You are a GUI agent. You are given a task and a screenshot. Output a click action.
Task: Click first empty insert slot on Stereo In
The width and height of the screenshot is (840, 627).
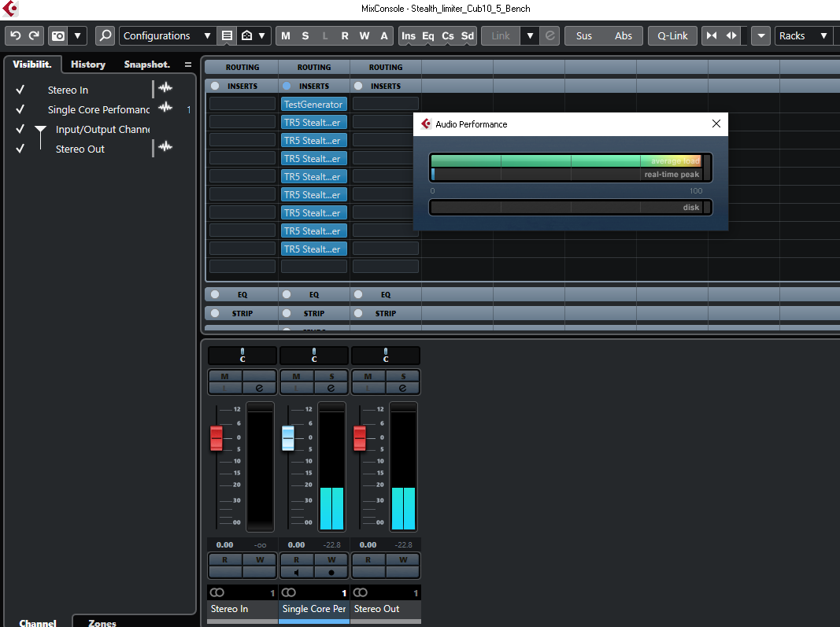click(x=242, y=104)
